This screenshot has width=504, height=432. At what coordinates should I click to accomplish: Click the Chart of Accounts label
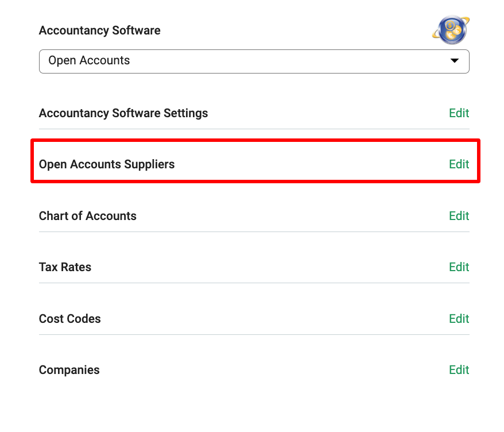coord(88,216)
